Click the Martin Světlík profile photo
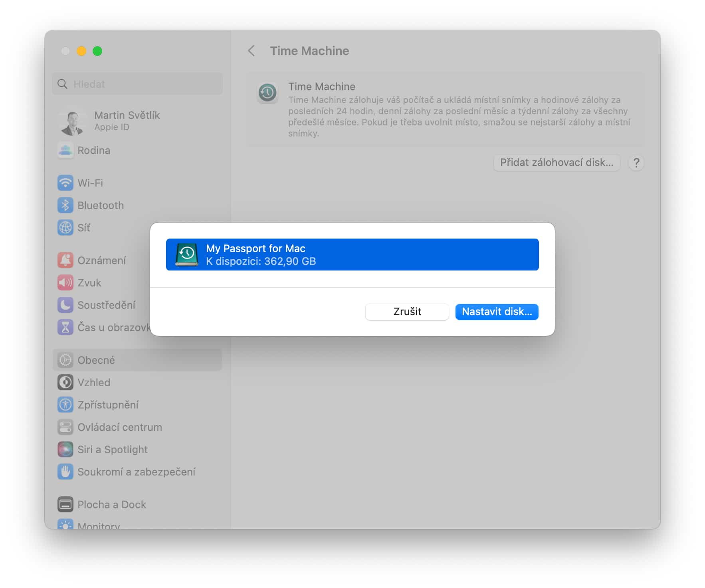This screenshot has width=705, height=588. [x=72, y=121]
